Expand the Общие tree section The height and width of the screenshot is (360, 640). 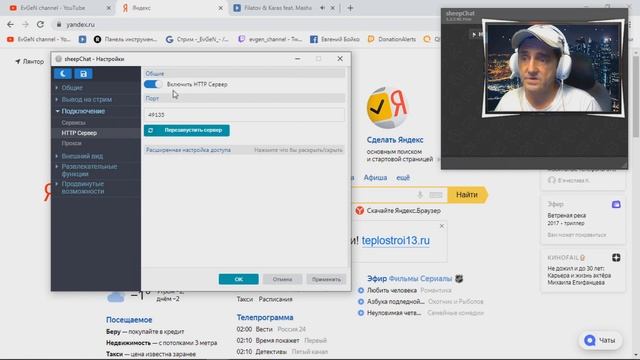[72, 88]
